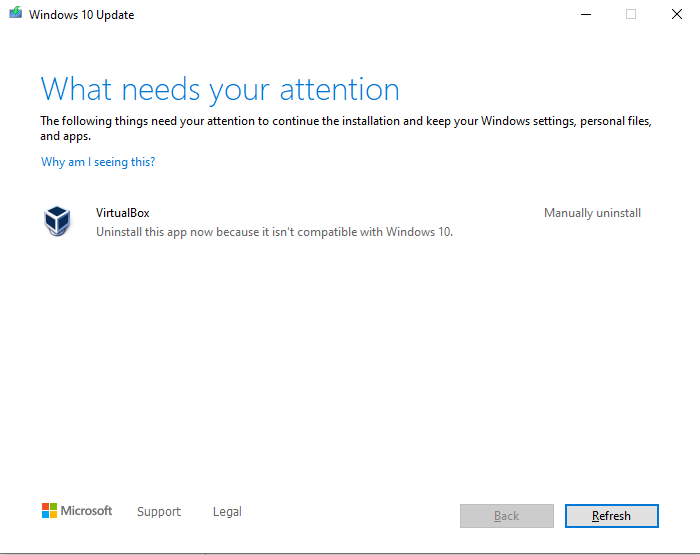
Task: Click the 'The following things need your attention' paragraph
Action: (346, 128)
